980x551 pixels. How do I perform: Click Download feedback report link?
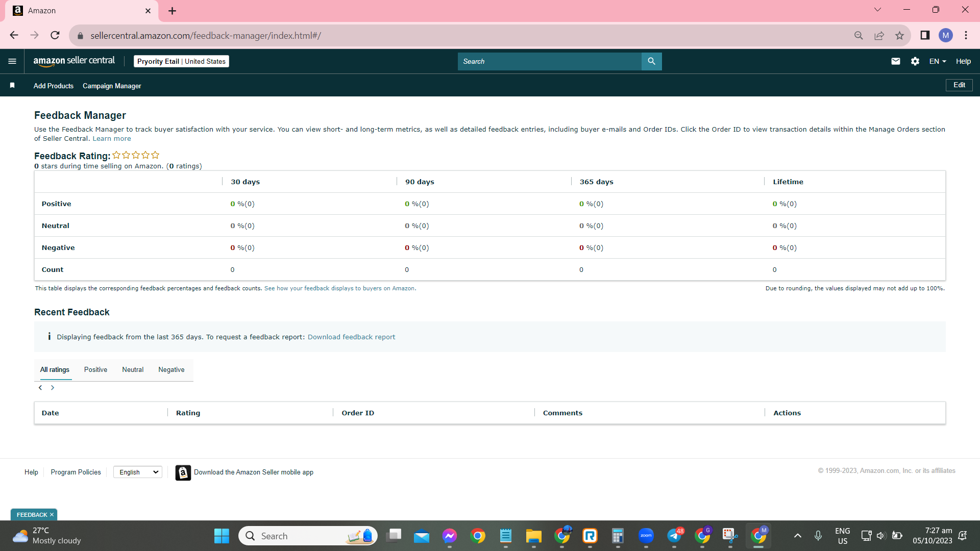[351, 337]
